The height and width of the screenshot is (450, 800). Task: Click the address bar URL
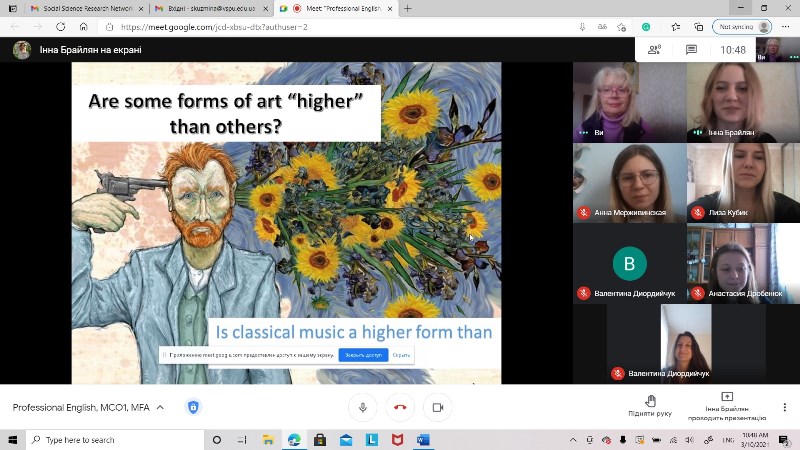click(214, 27)
